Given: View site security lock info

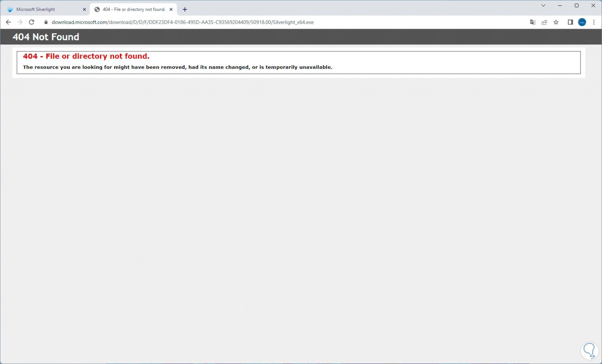Looking at the screenshot, I should [x=46, y=22].
